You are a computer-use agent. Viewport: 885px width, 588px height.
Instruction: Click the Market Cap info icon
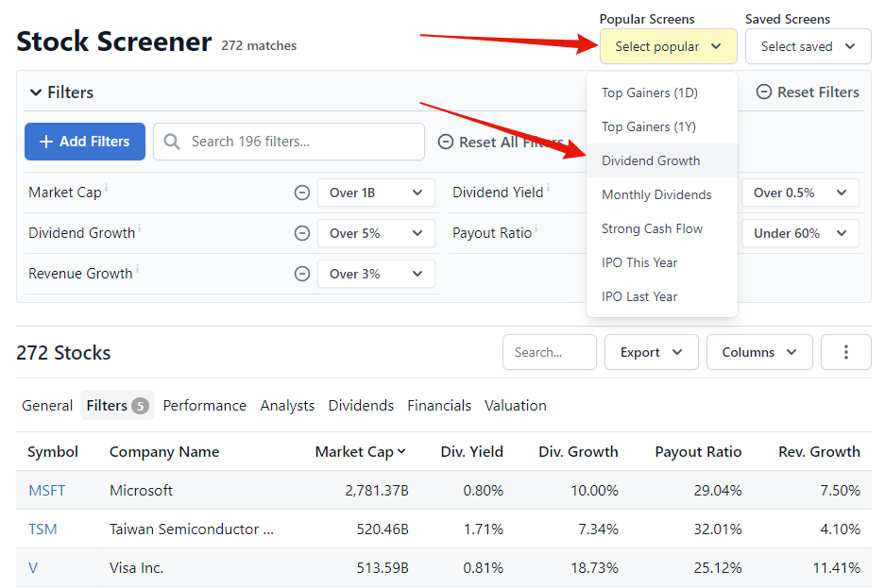pos(107,189)
